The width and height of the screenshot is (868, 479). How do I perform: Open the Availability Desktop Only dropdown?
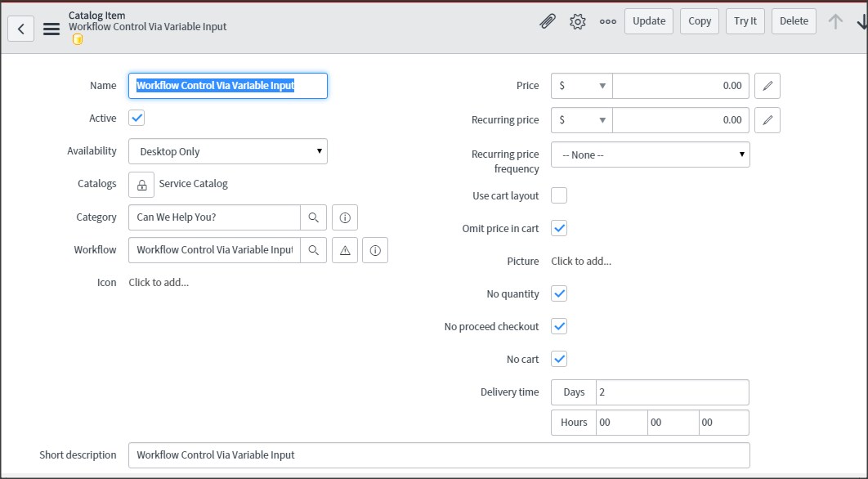point(228,151)
